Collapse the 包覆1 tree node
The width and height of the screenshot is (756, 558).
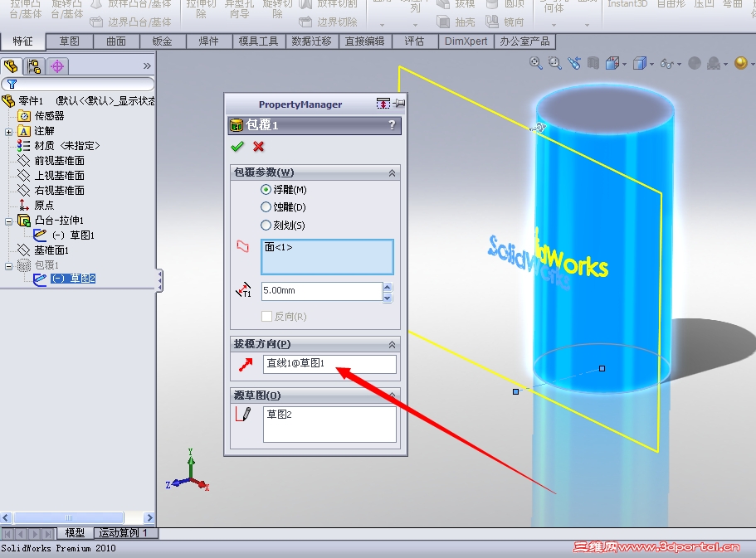coord(8,266)
